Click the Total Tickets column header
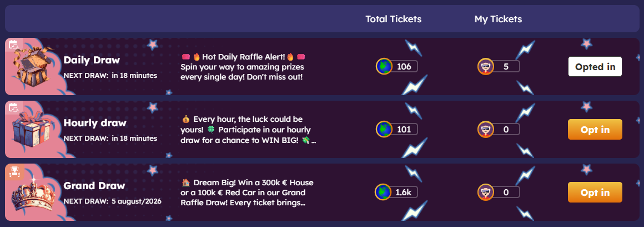The height and width of the screenshot is (227, 644). point(393,19)
